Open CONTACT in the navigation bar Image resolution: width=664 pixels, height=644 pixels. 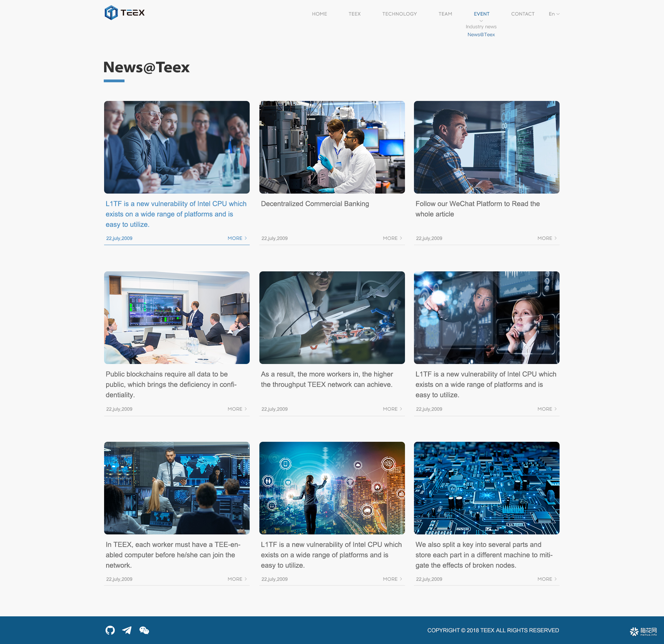tap(523, 14)
